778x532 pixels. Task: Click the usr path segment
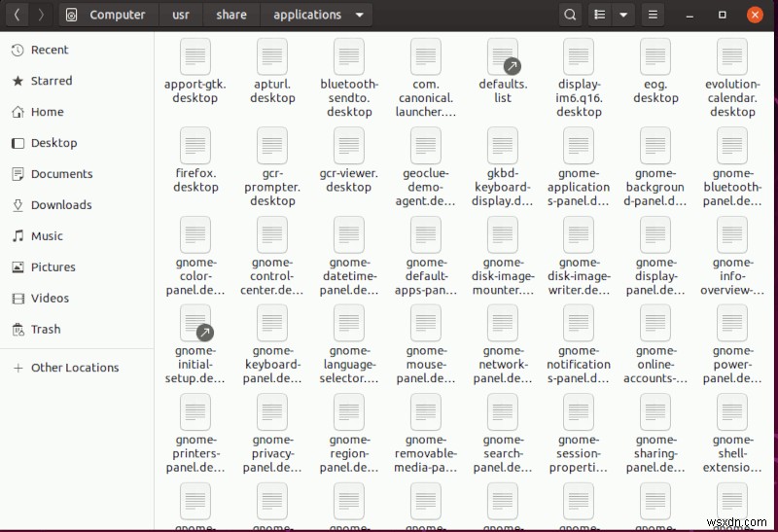(181, 15)
